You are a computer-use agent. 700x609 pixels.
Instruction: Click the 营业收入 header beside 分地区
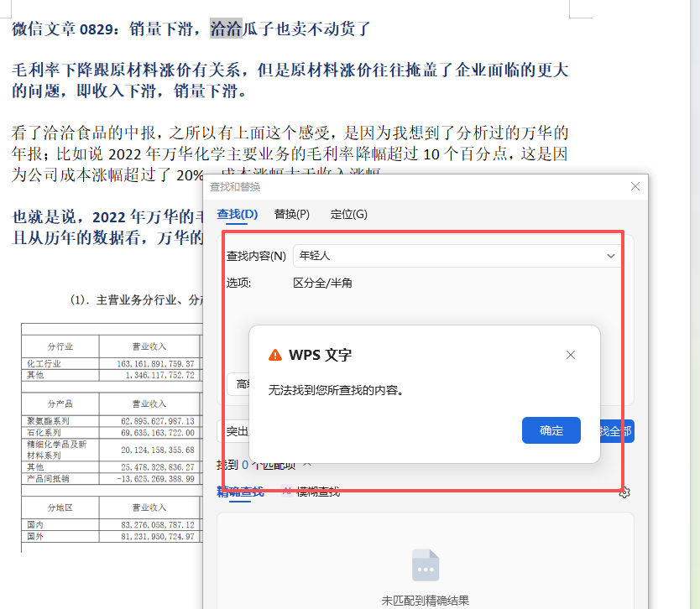(x=149, y=507)
